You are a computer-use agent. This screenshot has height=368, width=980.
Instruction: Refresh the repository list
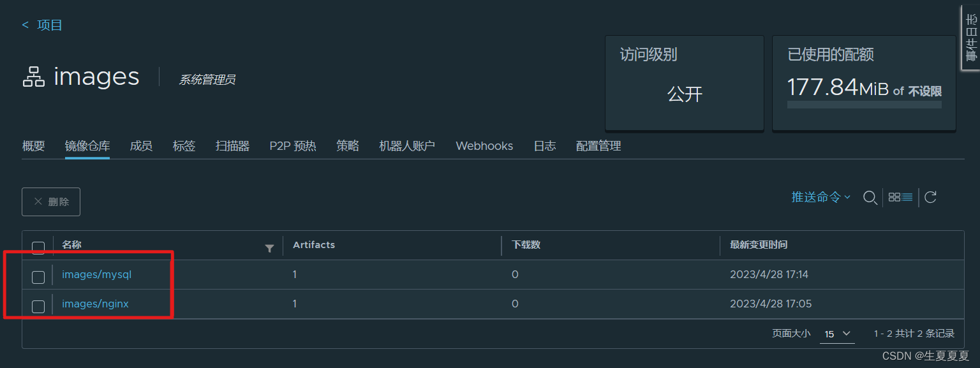coord(930,197)
